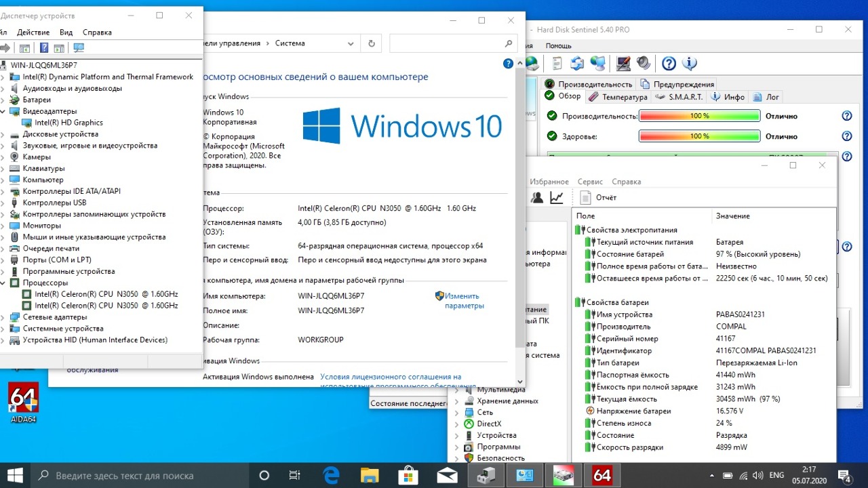This screenshot has height=488, width=868.
Task: Click Hard Disk Sentinel help question icon in toolbar
Action: (669, 63)
